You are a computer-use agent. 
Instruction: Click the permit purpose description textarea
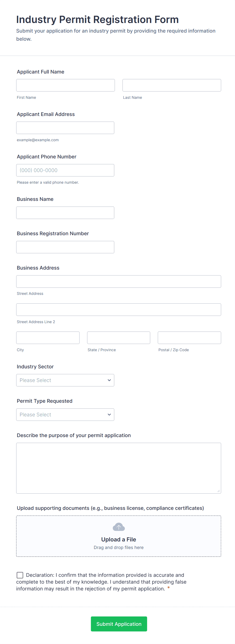coord(119,468)
